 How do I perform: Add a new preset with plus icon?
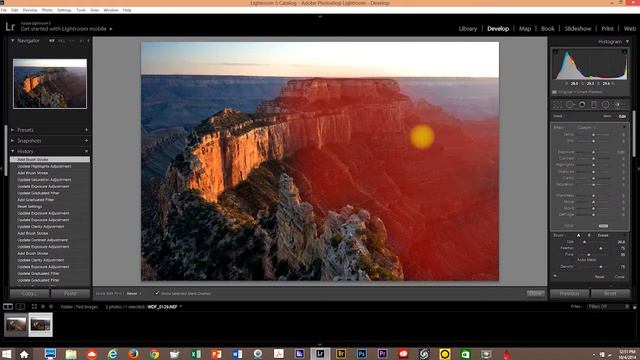[x=86, y=130]
